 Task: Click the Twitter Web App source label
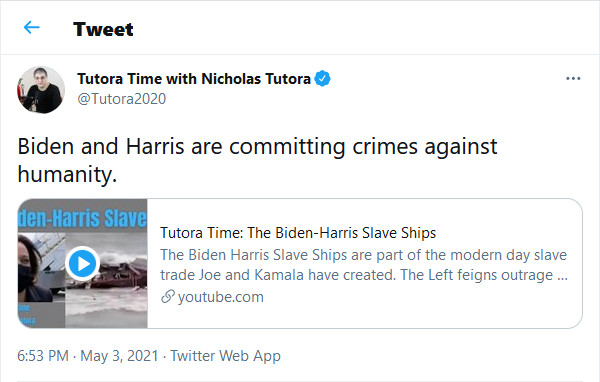pos(225,356)
